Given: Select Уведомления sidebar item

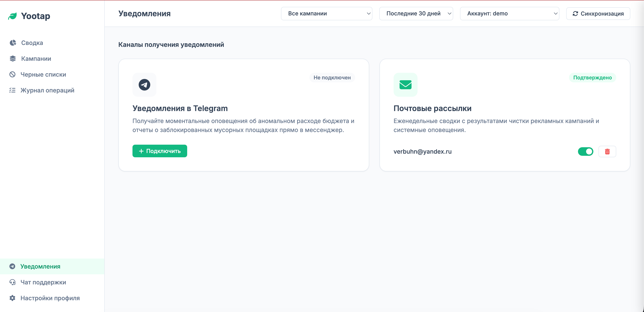Looking at the screenshot, I should [52, 266].
